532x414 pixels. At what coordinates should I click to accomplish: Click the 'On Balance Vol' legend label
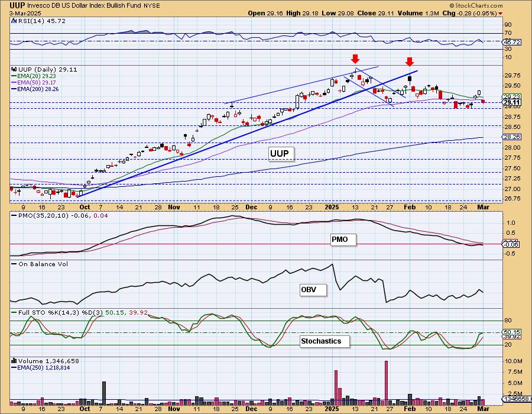click(x=43, y=264)
